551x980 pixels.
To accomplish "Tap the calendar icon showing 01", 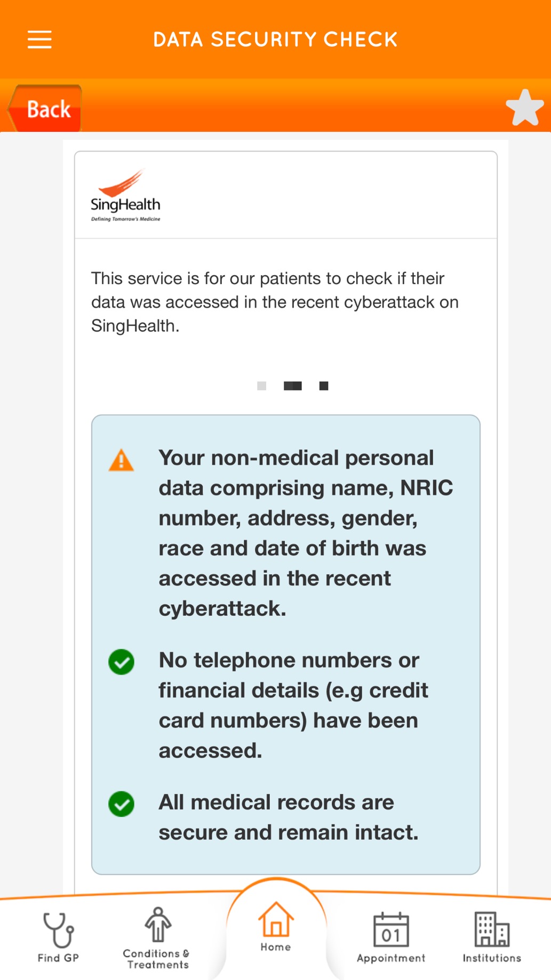I will pos(391,930).
